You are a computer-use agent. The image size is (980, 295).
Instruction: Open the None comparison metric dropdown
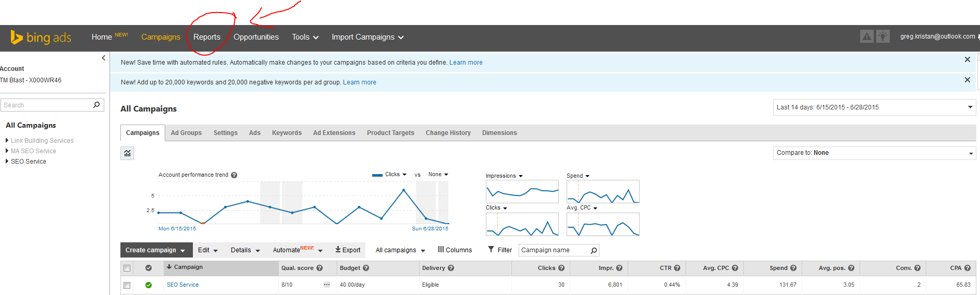tap(438, 175)
